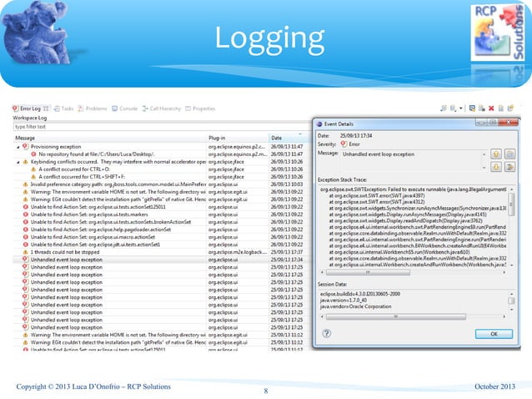Click the Clear Log Viewer icon
The height and width of the screenshot is (399, 532).
tap(481, 109)
